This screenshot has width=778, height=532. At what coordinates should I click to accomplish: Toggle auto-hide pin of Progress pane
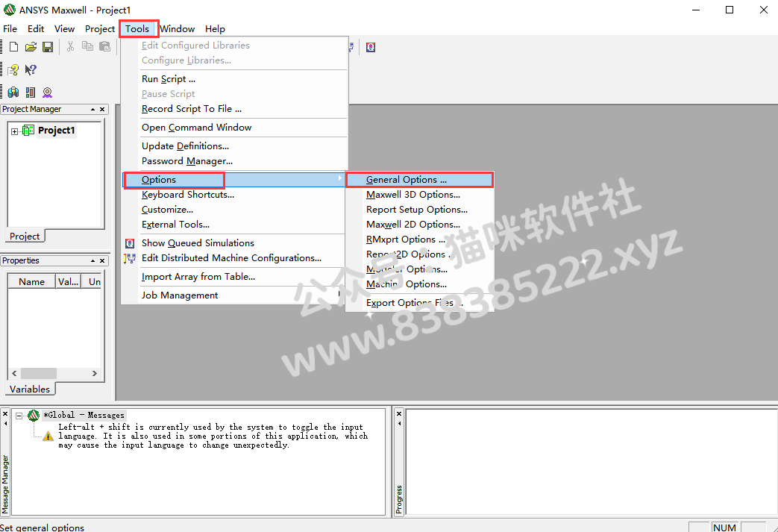[x=399, y=423]
